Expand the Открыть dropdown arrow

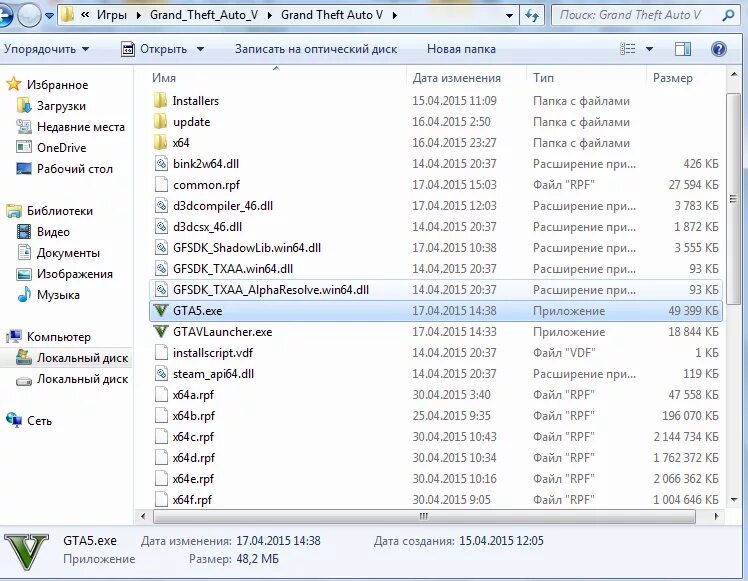coord(200,49)
